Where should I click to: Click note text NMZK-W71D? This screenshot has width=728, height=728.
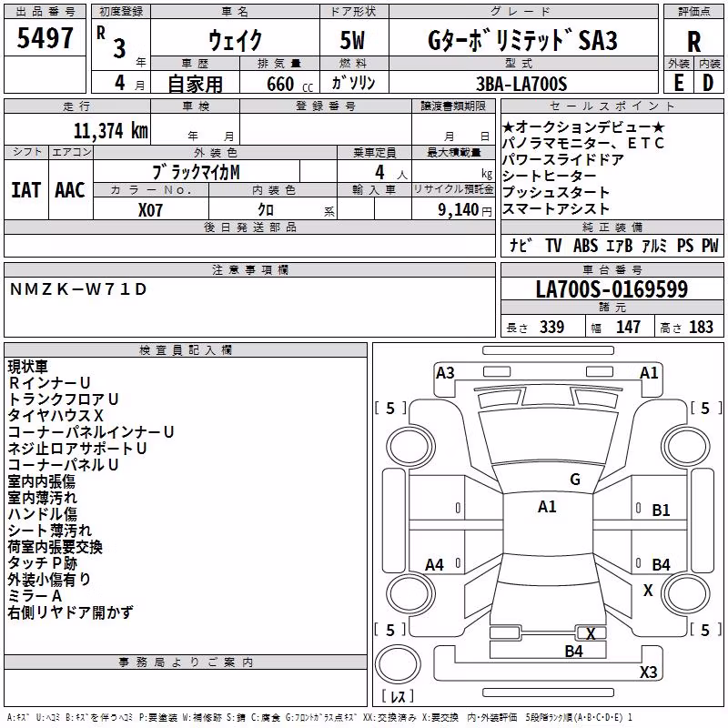78,289
